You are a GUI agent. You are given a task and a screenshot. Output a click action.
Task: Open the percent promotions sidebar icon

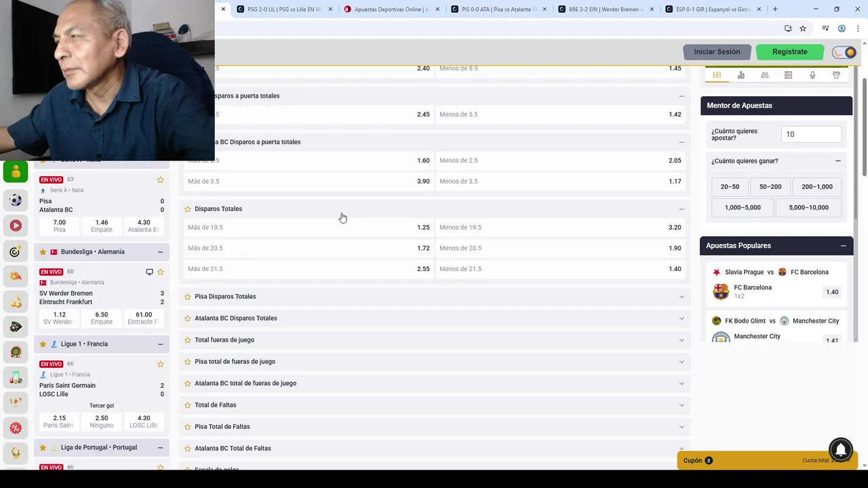tap(16, 428)
